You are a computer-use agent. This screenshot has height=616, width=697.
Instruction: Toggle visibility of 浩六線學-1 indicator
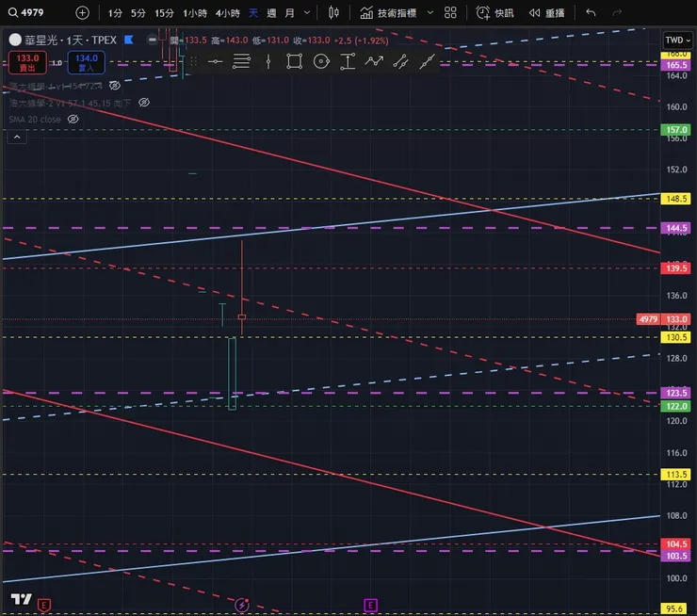(x=115, y=86)
